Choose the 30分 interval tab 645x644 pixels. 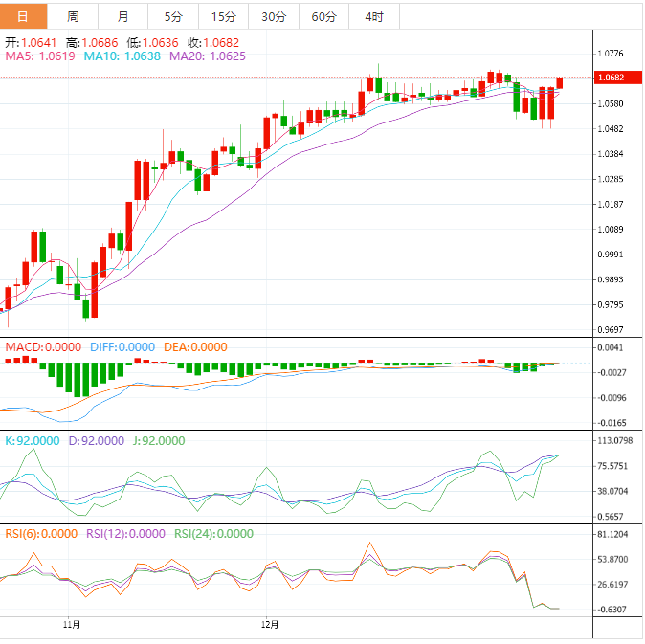[273, 16]
